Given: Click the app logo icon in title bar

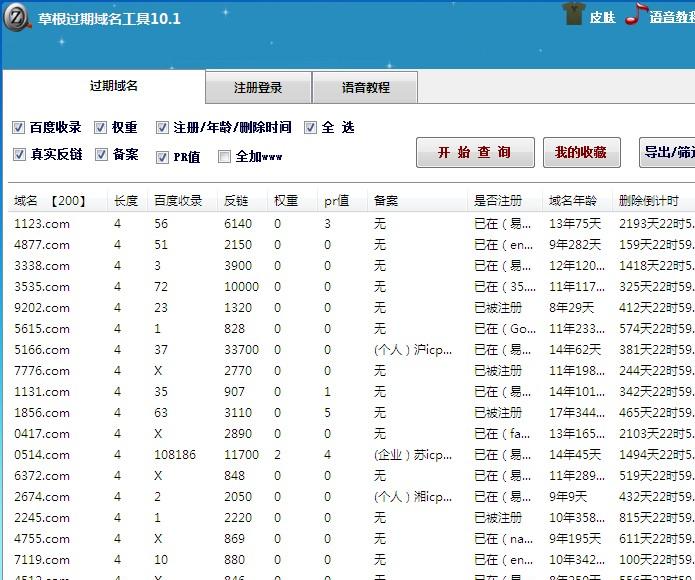Looking at the screenshot, I should tap(16, 17).
